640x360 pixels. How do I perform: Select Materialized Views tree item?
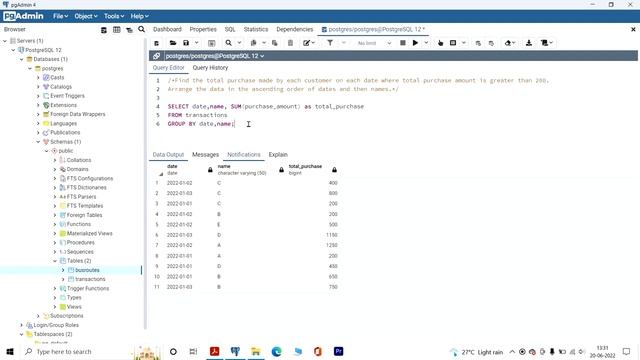click(89, 233)
